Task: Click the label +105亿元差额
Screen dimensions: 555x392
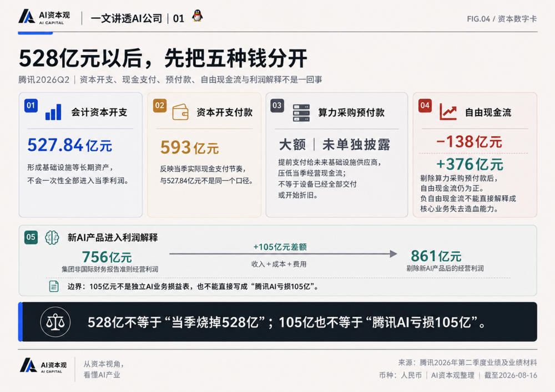Action: (280, 247)
